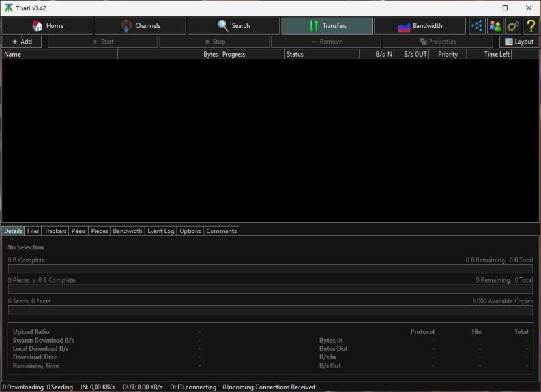Click the bytes complete progress bar

click(270, 269)
